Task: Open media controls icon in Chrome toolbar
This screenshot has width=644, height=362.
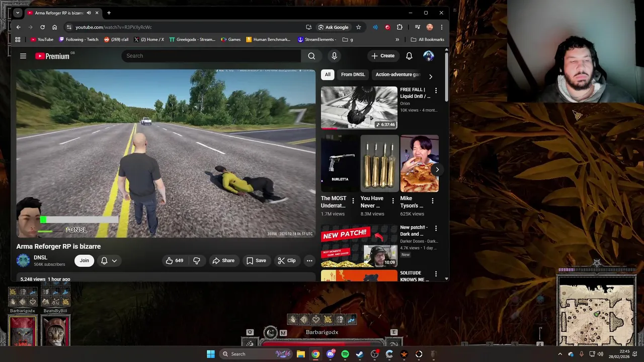Action: point(417,27)
